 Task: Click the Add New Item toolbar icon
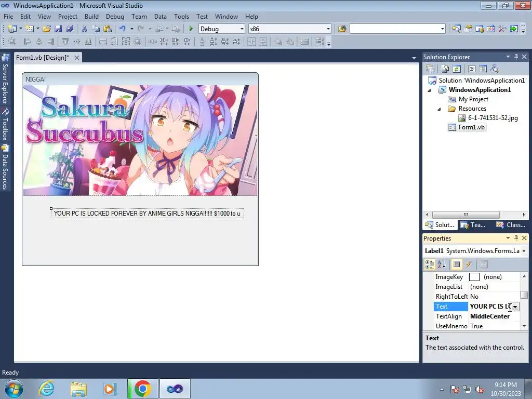pos(30,29)
